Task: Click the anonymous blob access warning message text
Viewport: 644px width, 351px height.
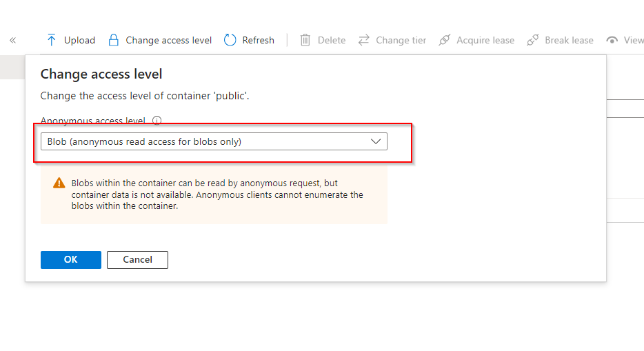Action: click(217, 194)
